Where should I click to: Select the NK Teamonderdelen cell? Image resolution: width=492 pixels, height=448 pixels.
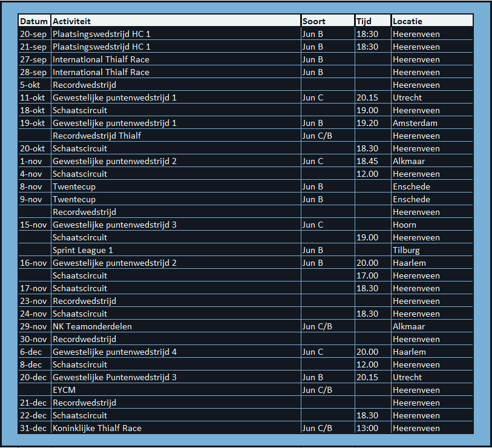(x=92, y=326)
